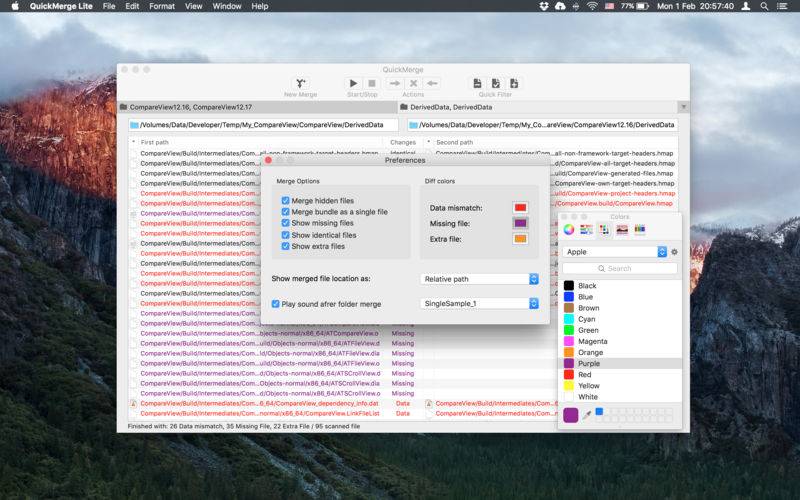Image resolution: width=800 pixels, height=500 pixels.
Task: Open the Format menu
Action: point(162,6)
